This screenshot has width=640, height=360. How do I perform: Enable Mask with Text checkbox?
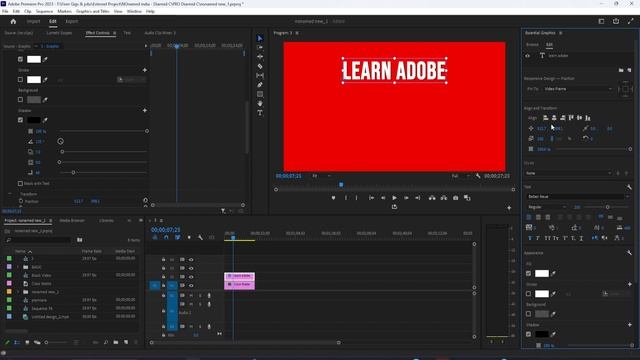pyautogui.click(x=20, y=184)
